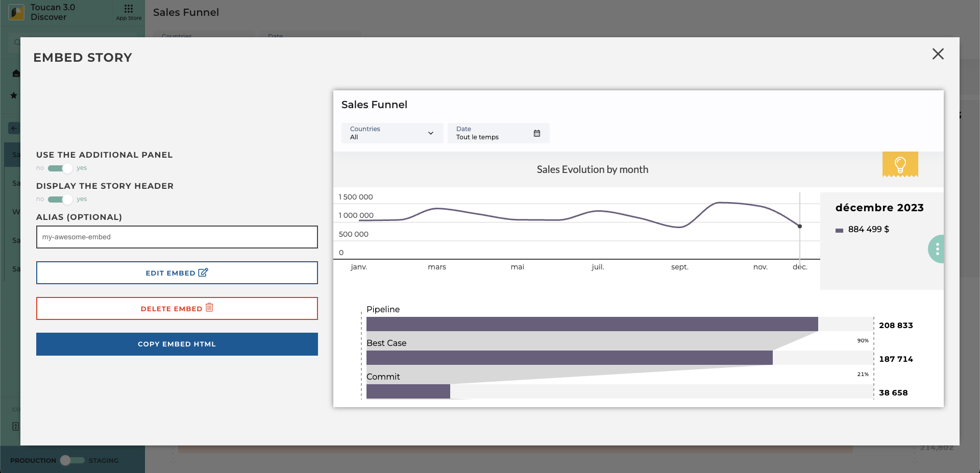Close the Embed Story dialog

pos(938,54)
